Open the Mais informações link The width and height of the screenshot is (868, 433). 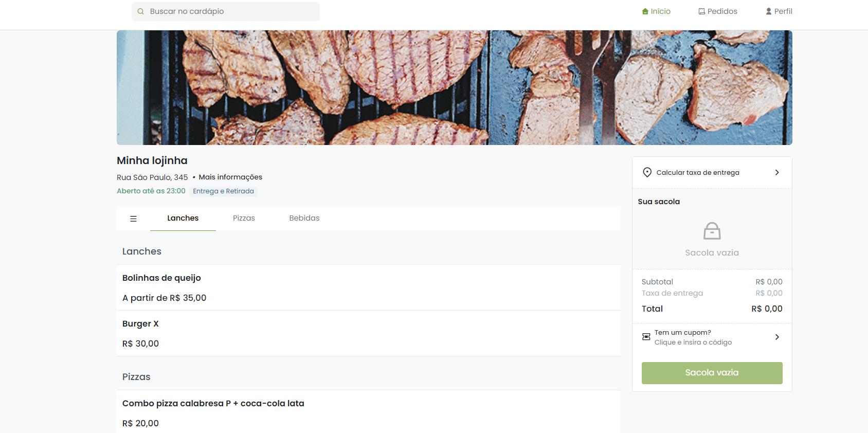[230, 177]
